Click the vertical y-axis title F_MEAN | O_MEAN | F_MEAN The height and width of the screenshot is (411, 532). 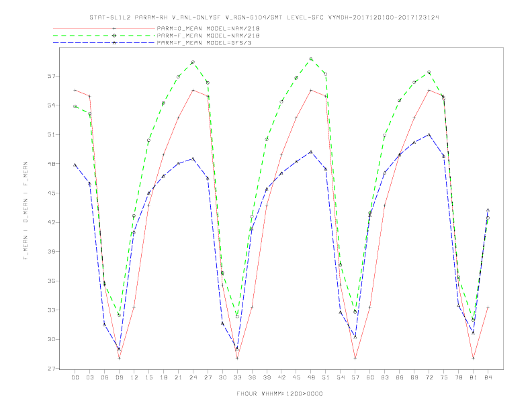pyautogui.click(x=26, y=211)
